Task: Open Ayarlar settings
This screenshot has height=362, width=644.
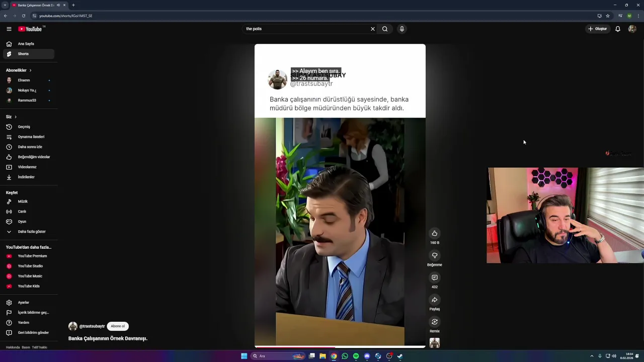Action: click(x=28, y=303)
